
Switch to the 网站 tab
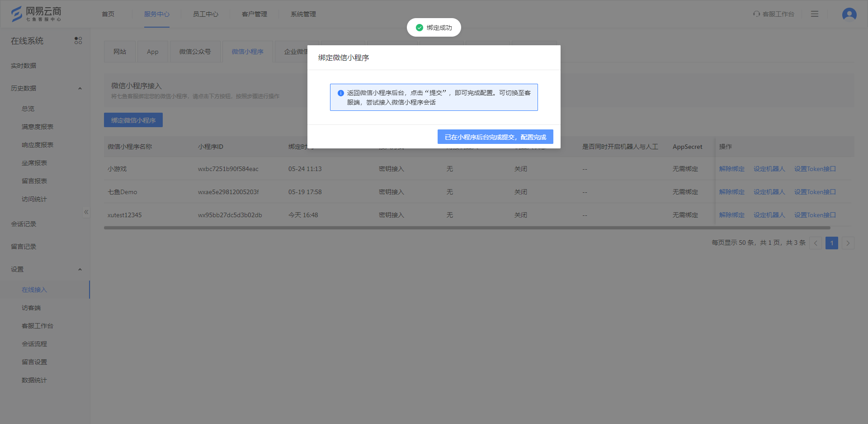[x=120, y=52]
